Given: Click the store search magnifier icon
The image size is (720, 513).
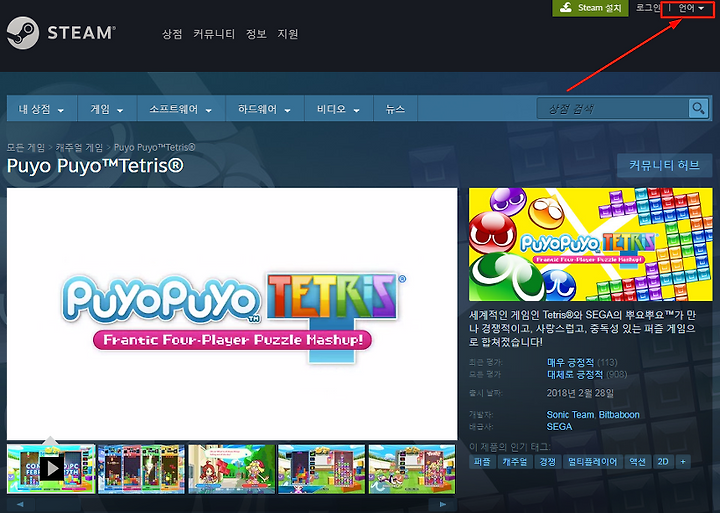Looking at the screenshot, I should (x=698, y=109).
